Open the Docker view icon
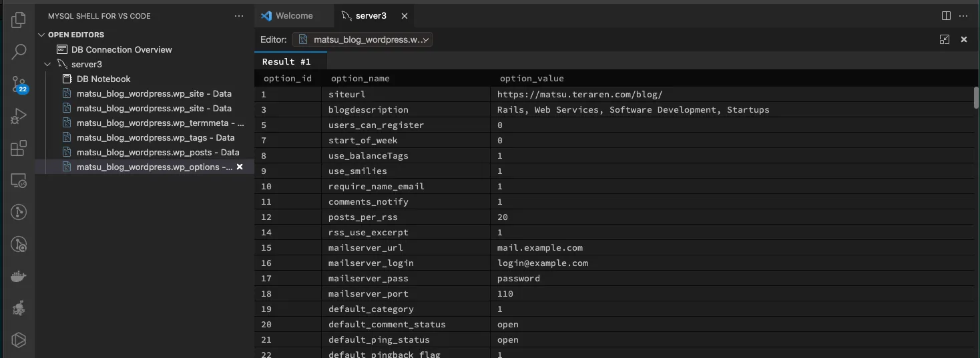The width and height of the screenshot is (980, 358). [19, 277]
